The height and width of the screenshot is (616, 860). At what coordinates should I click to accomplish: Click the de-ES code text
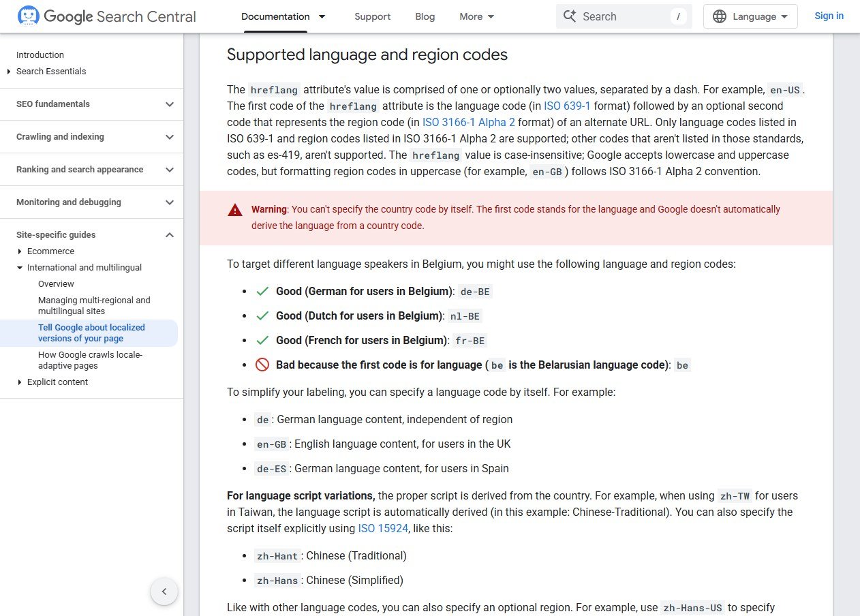click(x=271, y=469)
